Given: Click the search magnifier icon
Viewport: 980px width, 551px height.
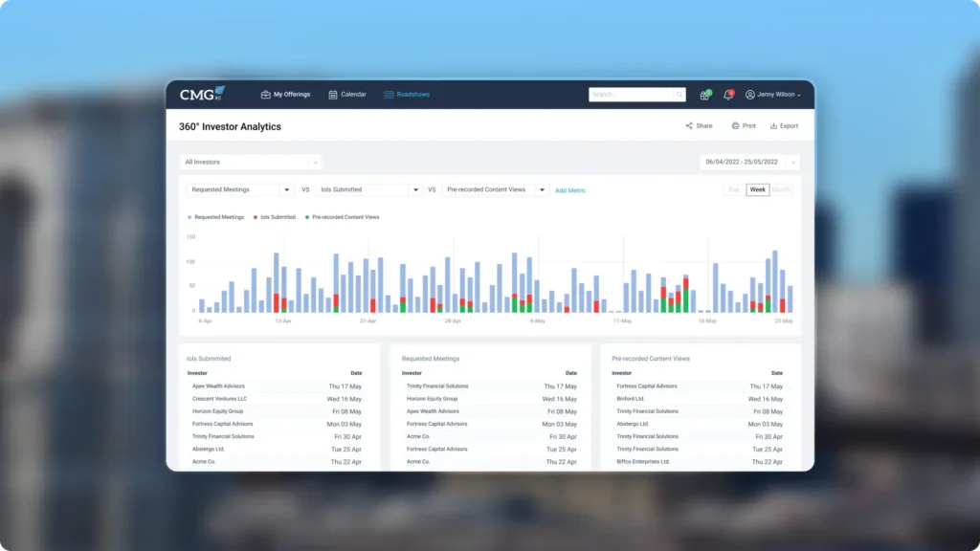Looking at the screenshot, I should click(x=679, y=95).
